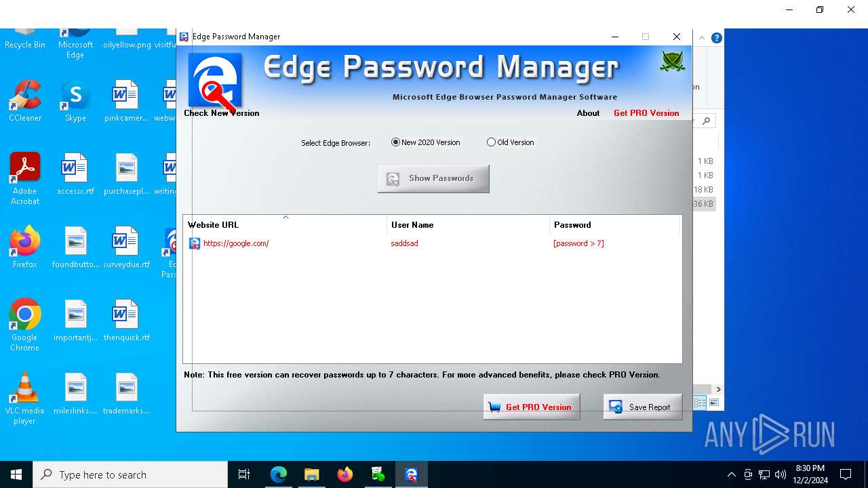Screen dimensions: 868x488
Task: Select the Old Version radio button
Action: (491, 142)
